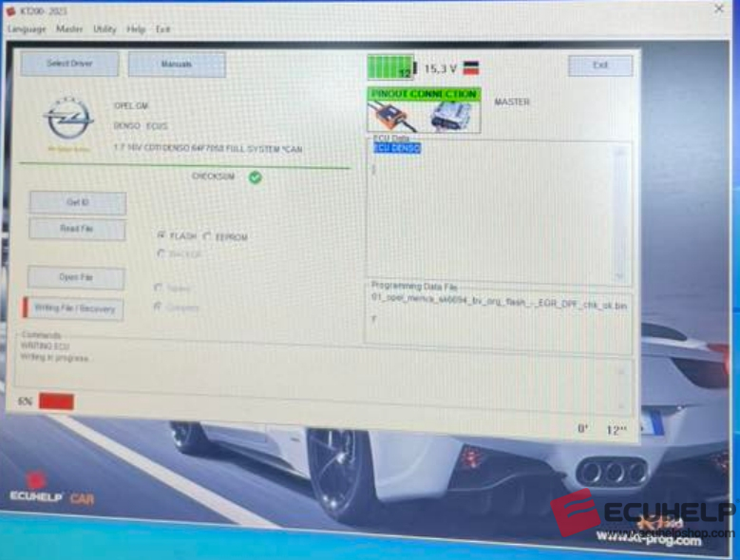Click the Opel logo icon

click(x=69, y=120)
